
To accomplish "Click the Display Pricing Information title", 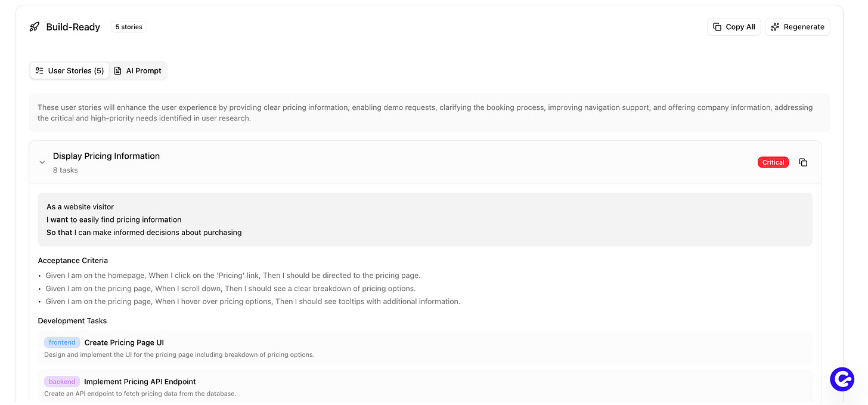I will [106, 156].
